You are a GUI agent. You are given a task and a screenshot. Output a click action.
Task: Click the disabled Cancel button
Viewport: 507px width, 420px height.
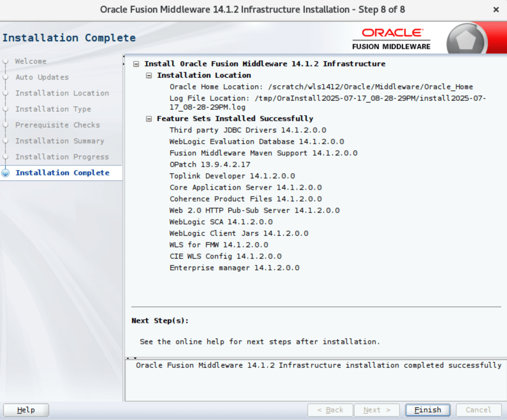[x=478, y=410]
